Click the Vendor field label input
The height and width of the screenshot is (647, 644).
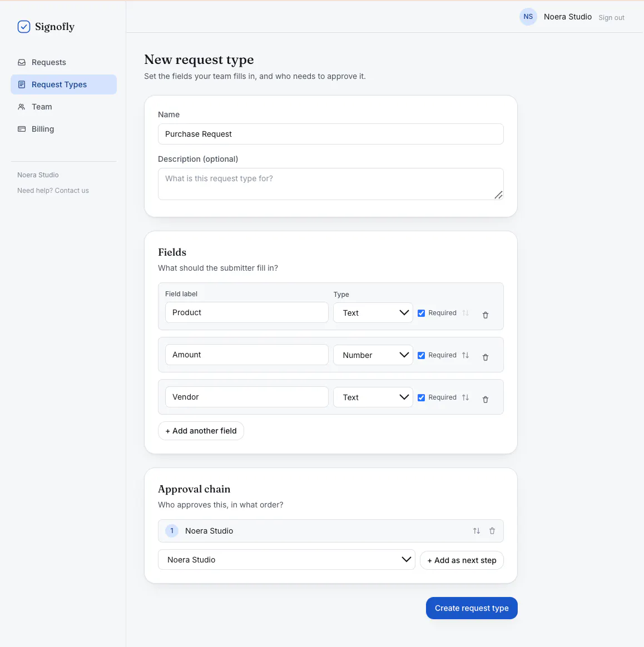point(247,396)
